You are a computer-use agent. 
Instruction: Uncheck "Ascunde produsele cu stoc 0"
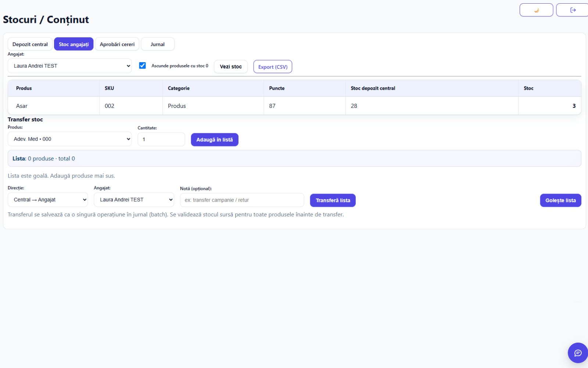143,66
